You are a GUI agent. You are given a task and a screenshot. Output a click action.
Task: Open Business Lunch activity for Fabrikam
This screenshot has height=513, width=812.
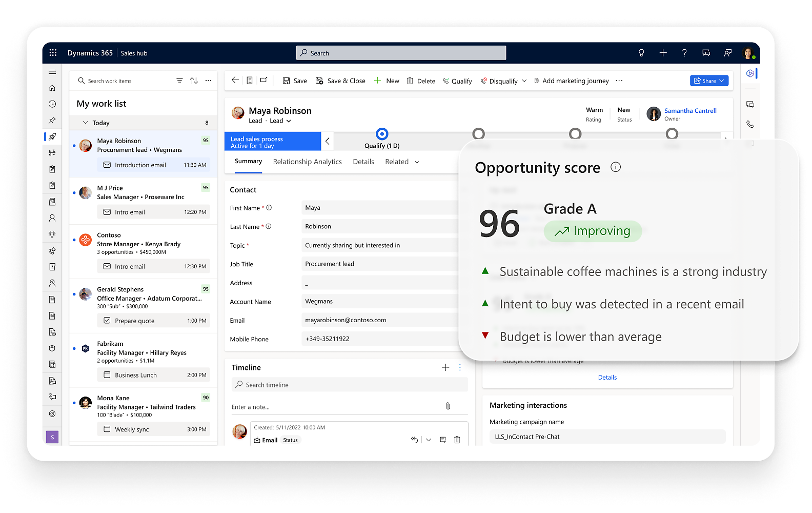[154, 375]
